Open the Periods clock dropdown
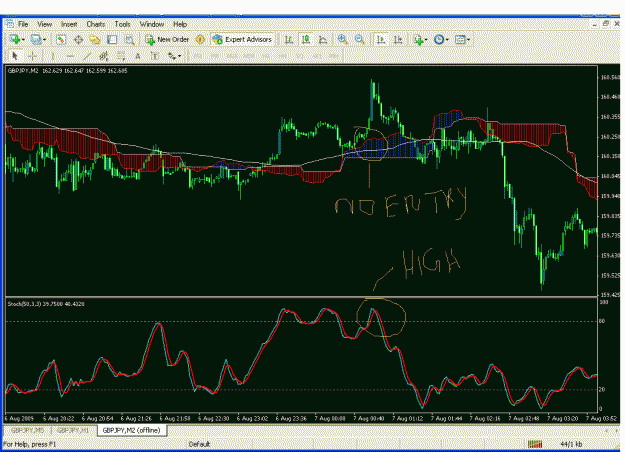The width and height of the screenshot is (625, 452). point(442,39)
